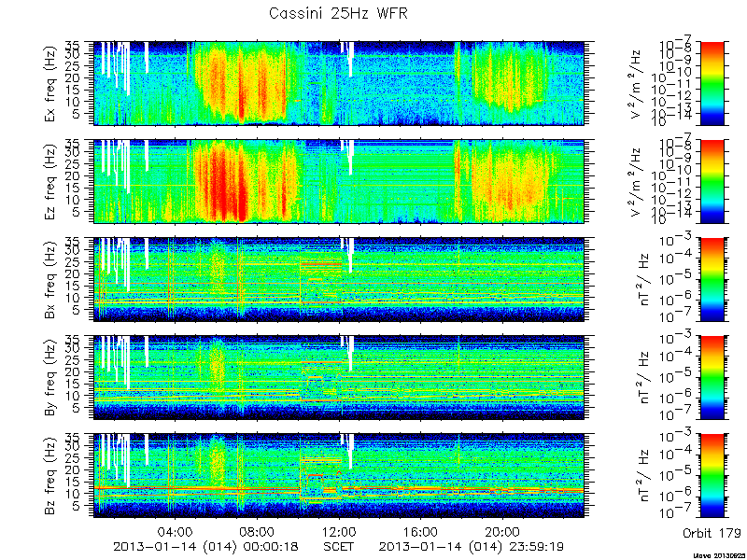Screen dimensions: 747x560
Task: Click the By panel color bar
Action: click(712, 378)
